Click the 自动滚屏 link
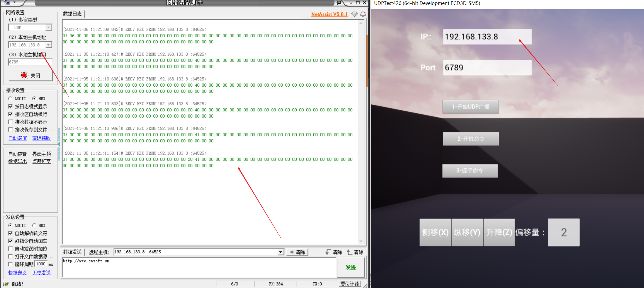This screenshot has height=288, width=644. (x=18, y=138)
